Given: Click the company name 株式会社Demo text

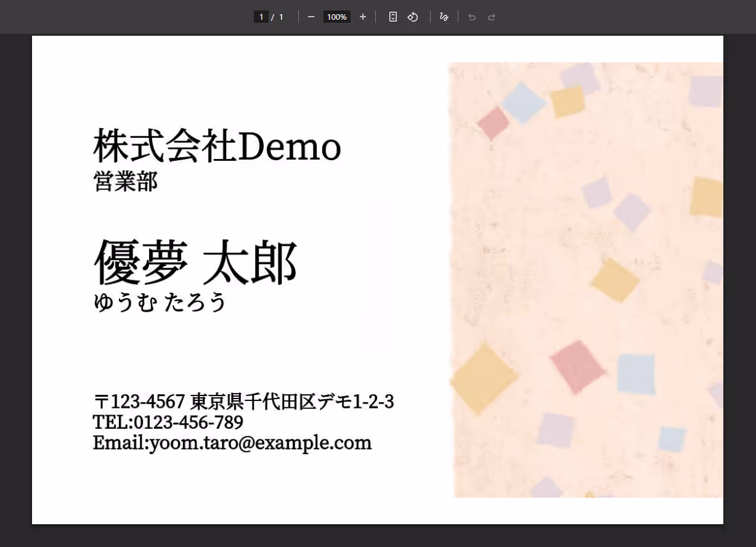Looking at the screenshot, I should (217, 147).
